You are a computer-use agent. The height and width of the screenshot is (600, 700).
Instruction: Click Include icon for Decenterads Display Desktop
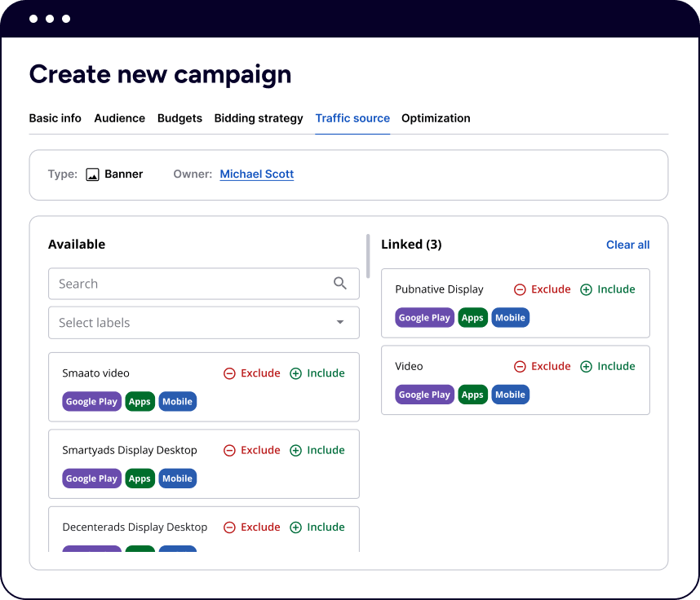click(296, 527)
